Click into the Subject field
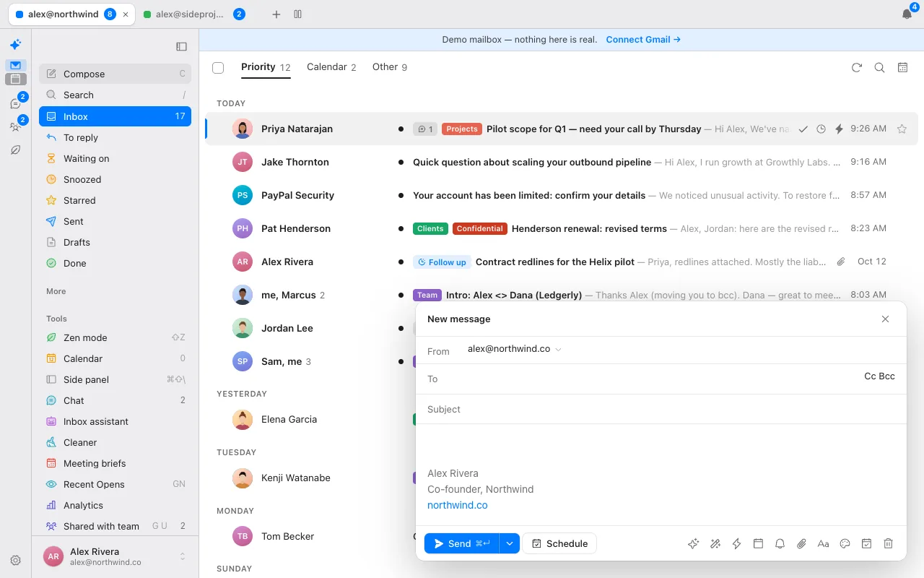Screen dimensions: 924x578 pyautogui.click(x=661, y=409)
